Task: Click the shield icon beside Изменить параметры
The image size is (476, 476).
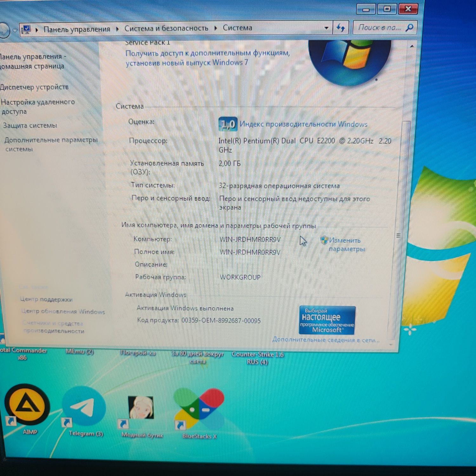Action: [324, 240]
